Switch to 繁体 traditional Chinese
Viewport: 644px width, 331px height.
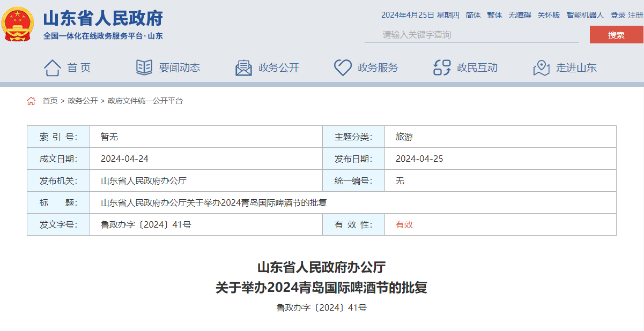(x=494, y=15)
